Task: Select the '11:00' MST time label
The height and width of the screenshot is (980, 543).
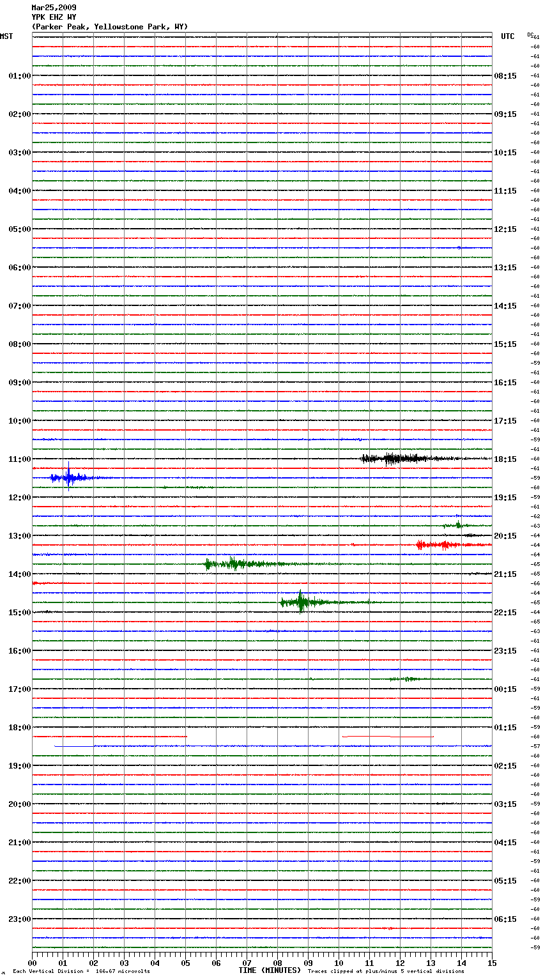Action: pos(20,459)
